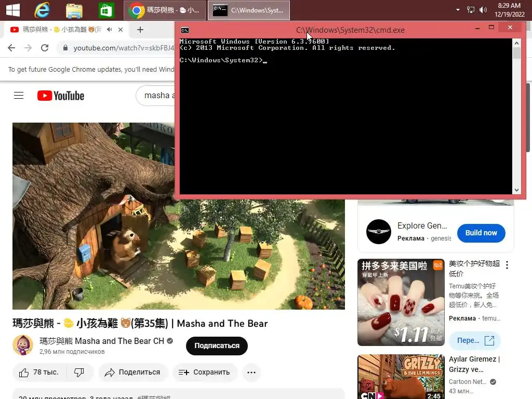The width and height of the screenshot is (532, 399).
Task: Subscribe with the Подписаться button
Action: (x=217, y=345)
